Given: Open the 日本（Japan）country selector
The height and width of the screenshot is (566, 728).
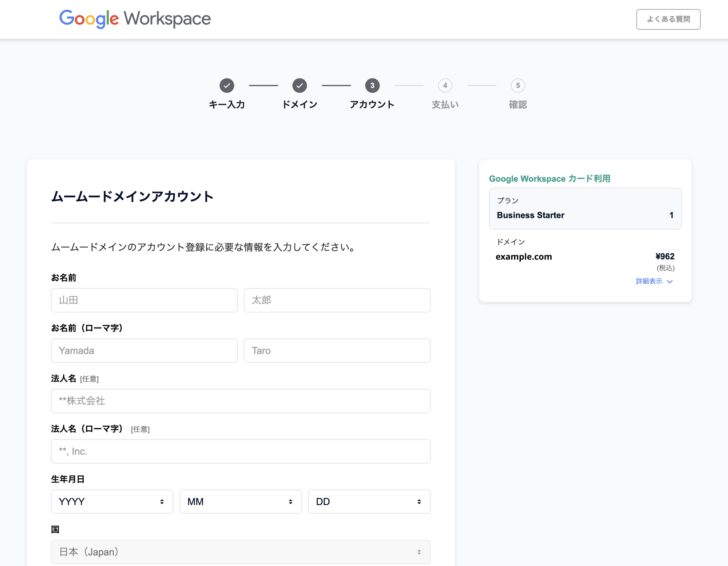Looking at the screenshot, I should tap(241, 552).
